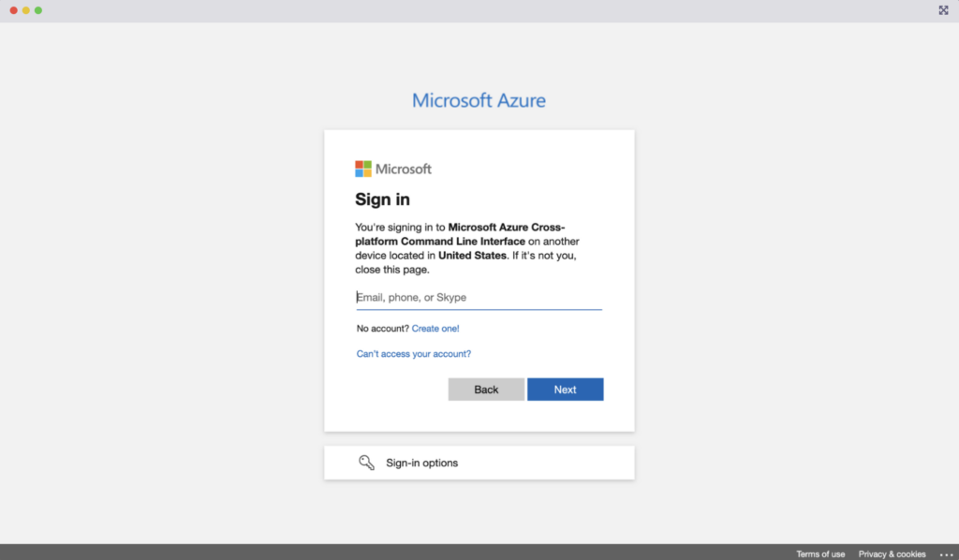Click the Sign in heading text

(382, 199)
